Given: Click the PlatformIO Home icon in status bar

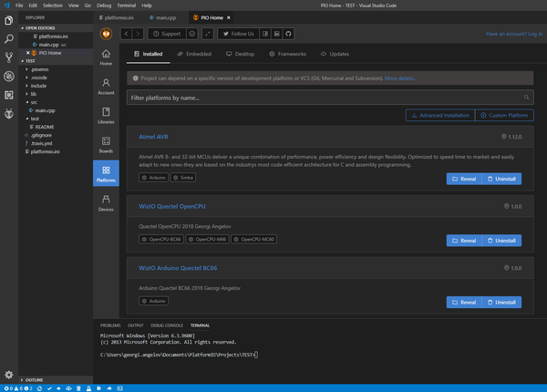Looking at the screenshot, I should pos(39,388).
